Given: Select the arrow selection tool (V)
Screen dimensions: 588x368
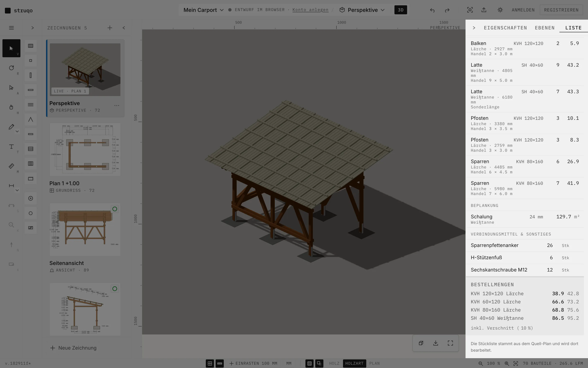Looking at the screenshot, I should pos(11,48).
